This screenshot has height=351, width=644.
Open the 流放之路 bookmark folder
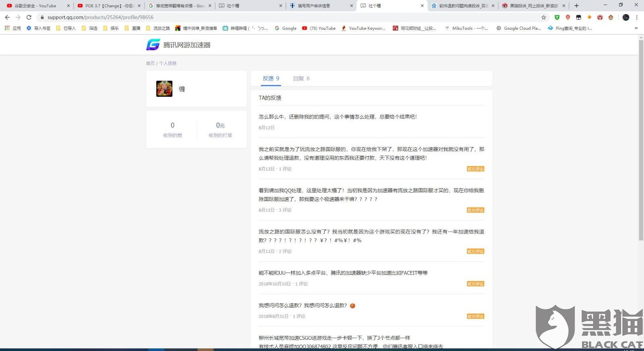158,28
